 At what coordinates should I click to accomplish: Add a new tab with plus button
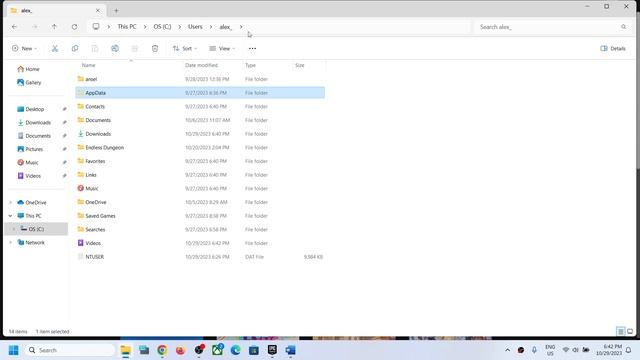point(116,11)
